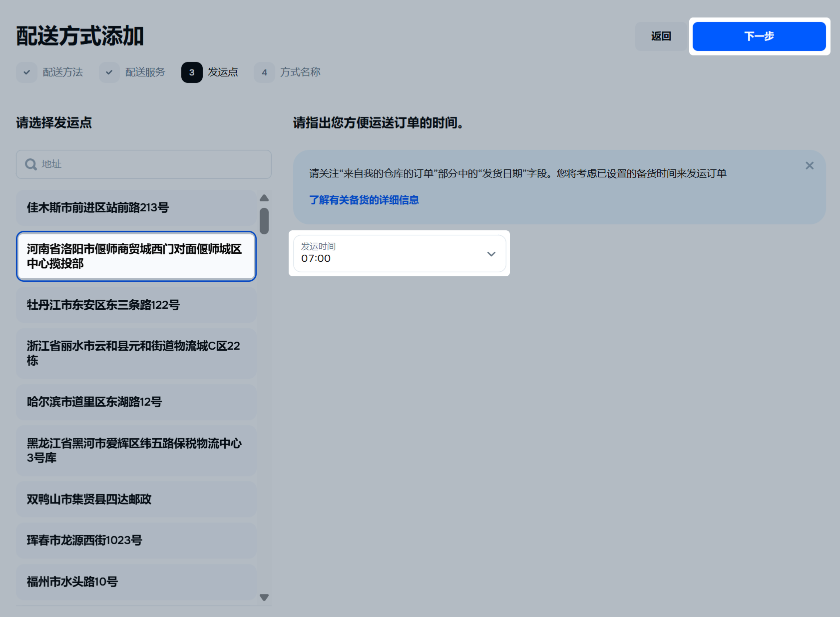Click the step 3 number badge
The width and height of the screenshot is (840, 617).
(192, 72)
